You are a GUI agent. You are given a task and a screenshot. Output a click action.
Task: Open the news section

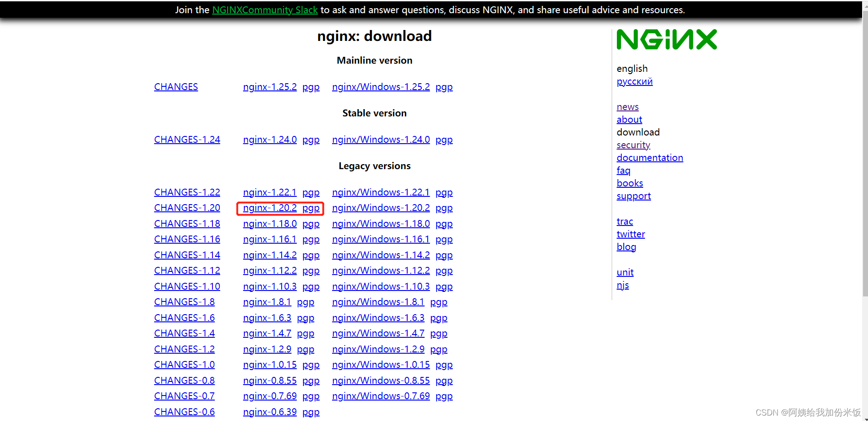click(627, 106)
